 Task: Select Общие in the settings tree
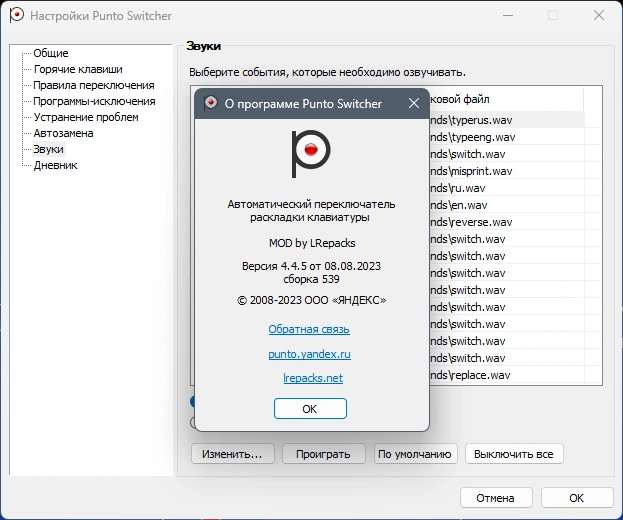(50, 53)
